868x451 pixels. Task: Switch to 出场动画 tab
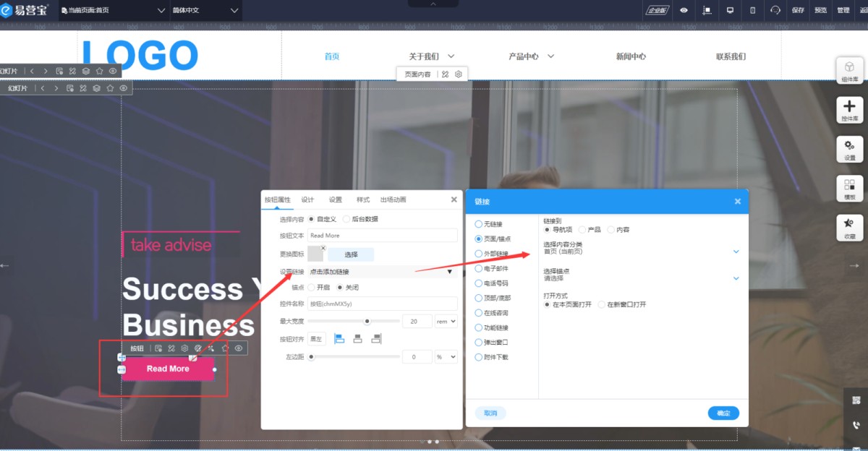tap(393, 199)
